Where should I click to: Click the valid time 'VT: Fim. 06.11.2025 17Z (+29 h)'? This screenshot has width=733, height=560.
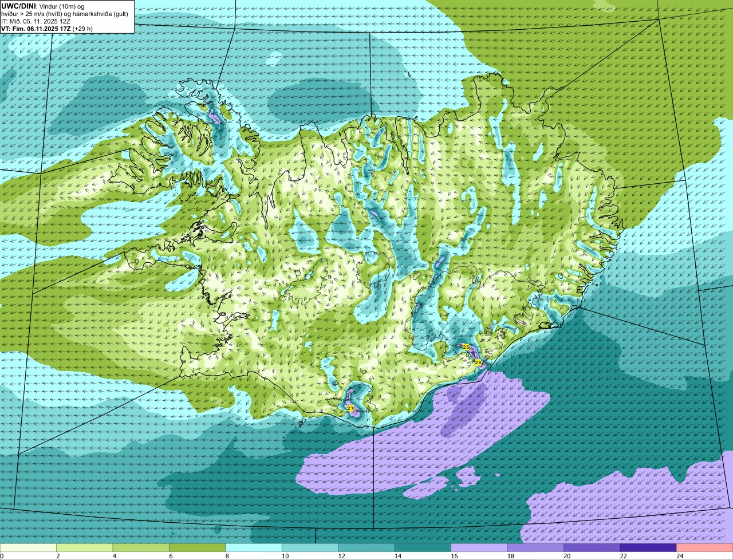47,28
